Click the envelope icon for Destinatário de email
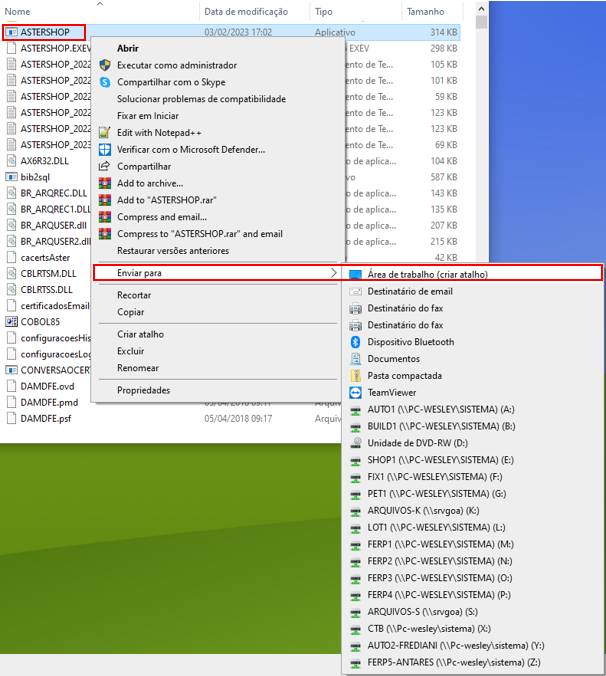 355,291
